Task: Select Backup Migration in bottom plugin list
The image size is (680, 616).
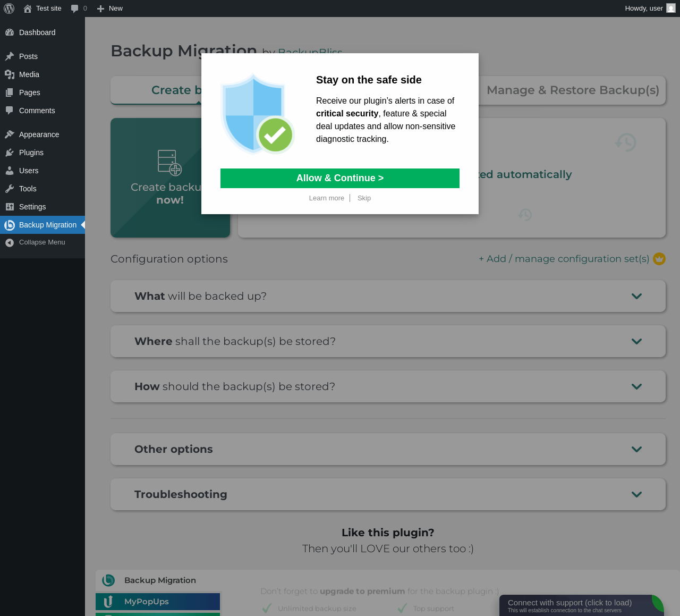Action: tap(158, 580)
